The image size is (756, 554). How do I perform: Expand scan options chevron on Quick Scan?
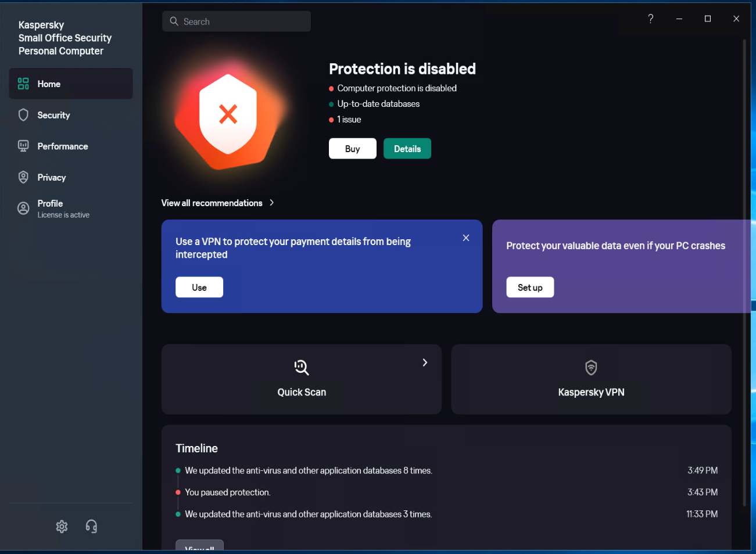(x=425, y=362)
